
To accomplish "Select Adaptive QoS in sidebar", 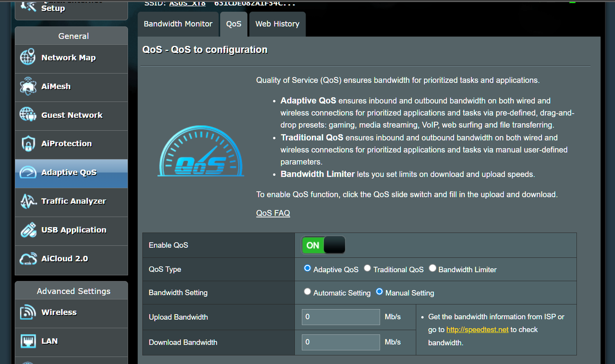I will (x=71, y=173).
